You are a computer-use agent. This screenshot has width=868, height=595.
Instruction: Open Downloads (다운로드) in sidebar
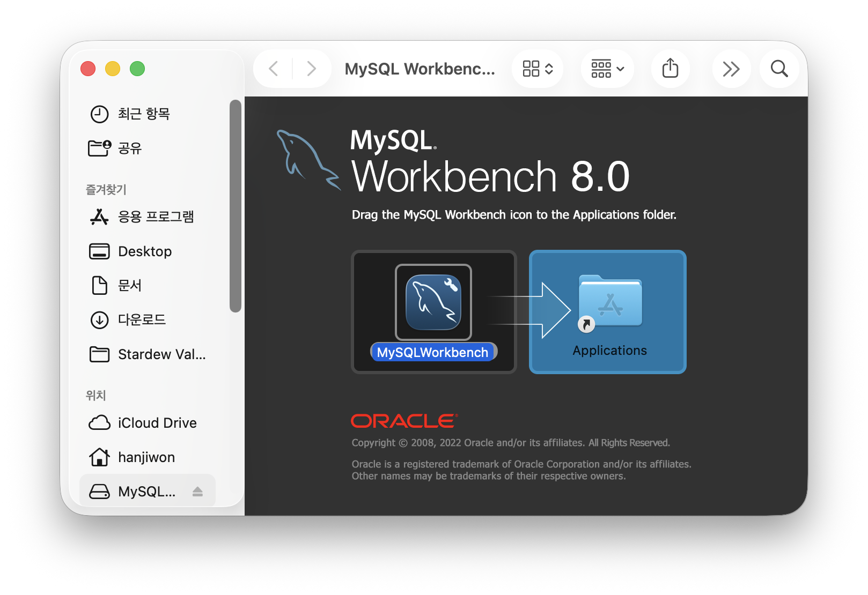[148, 319]
